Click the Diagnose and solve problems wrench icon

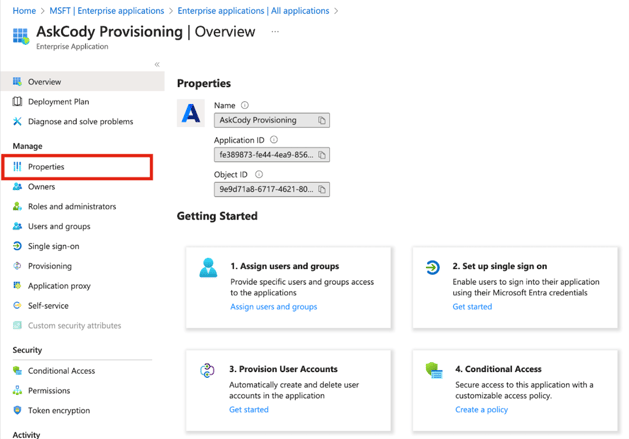coord(17,121)
